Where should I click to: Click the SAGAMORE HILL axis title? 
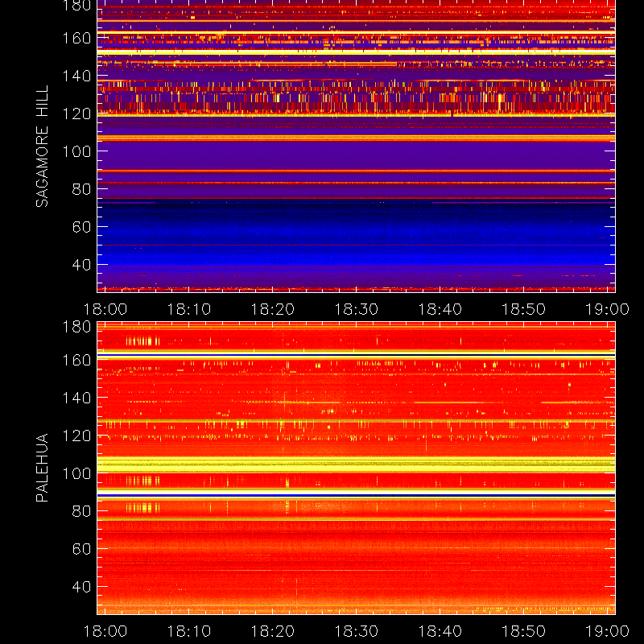click(x=42, y=146)
